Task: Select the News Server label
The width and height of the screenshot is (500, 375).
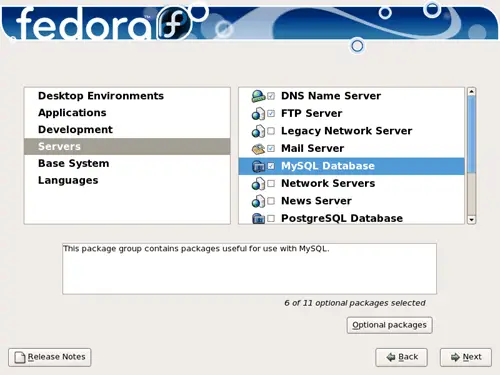Action: [x=316, y=201]
